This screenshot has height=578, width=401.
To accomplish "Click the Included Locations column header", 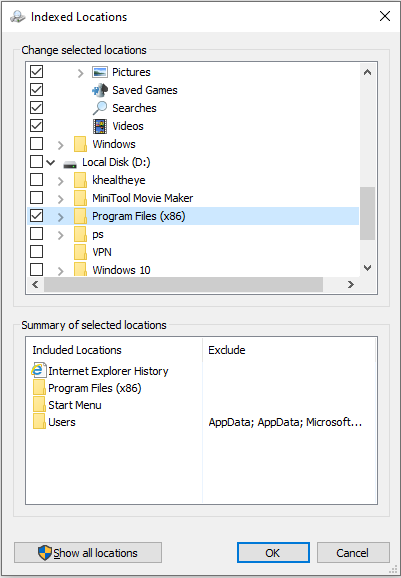I will tap(114, 350).
